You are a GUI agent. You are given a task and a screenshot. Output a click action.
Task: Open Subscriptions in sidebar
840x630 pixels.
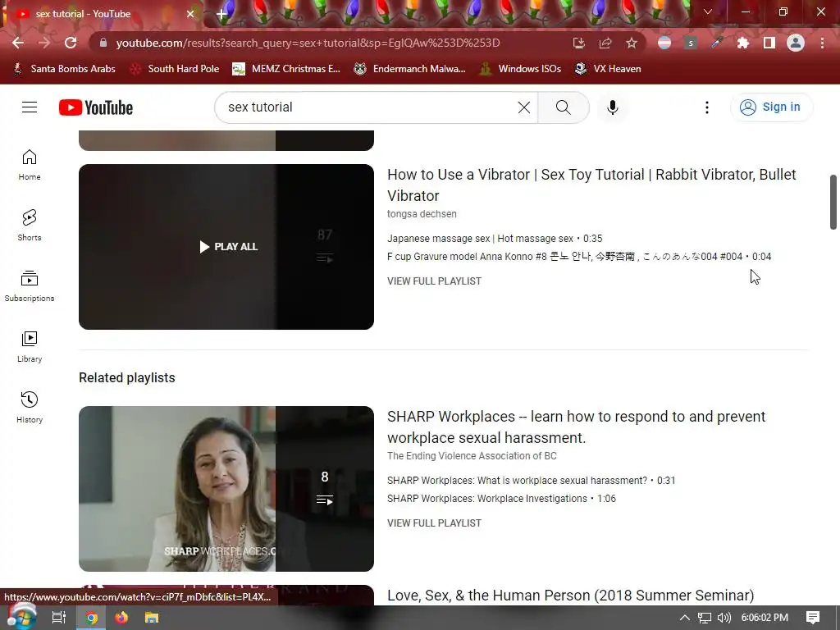30,285
